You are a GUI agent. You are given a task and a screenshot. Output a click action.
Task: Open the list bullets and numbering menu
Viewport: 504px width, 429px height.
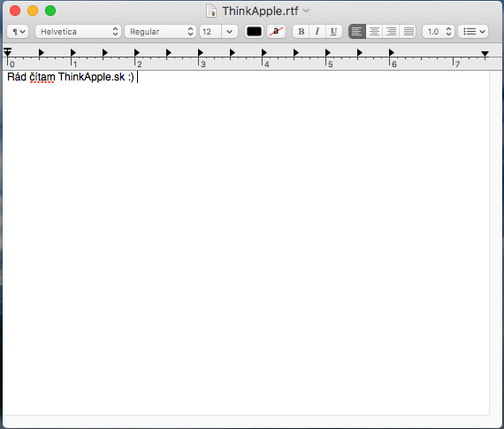pyautogui.click(x=473, y=32)
